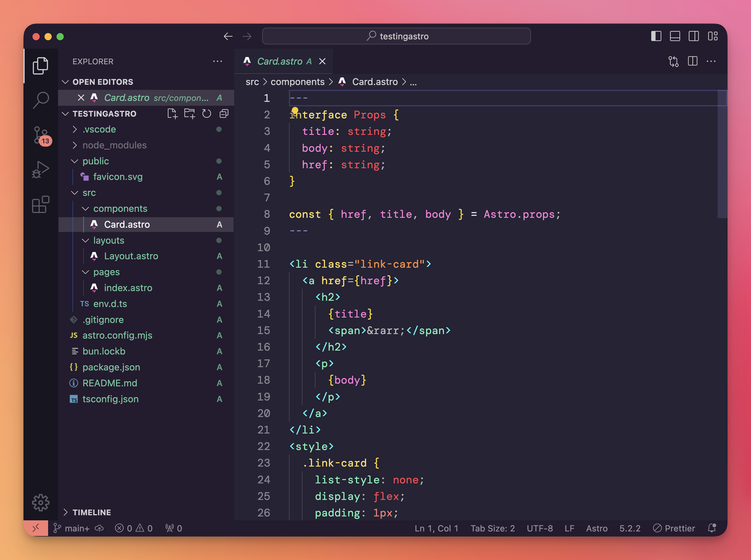Click the testingastro command center search box
This screenshot has width=751, height=560.
click(x=396, y=36)
